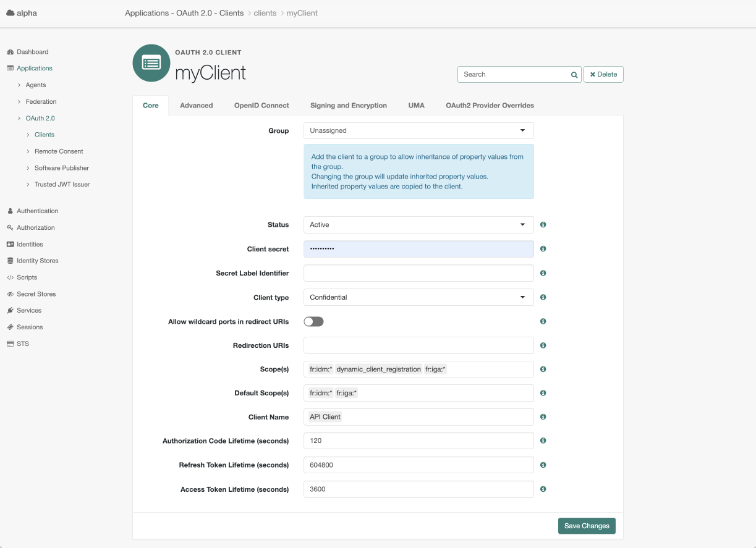Open the Scripts section from the sidebar
The width and height of the screenshot is (756, 548).
pos(11,277)
